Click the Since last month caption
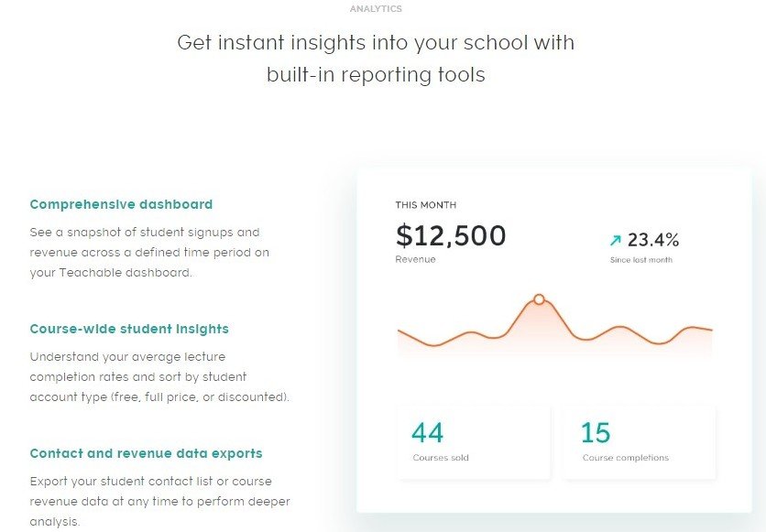766x532 pixels. point(641,261)
